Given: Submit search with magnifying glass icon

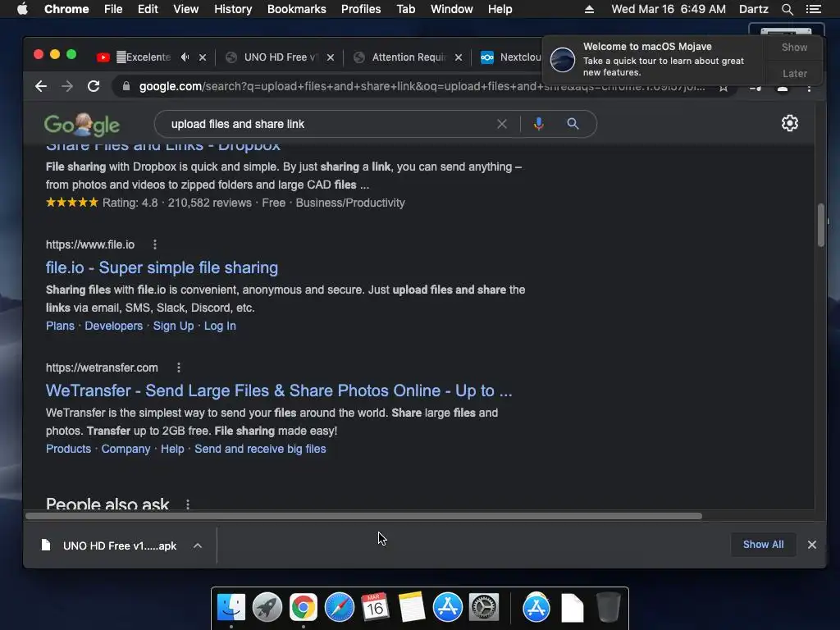Looking at the screenshot, I should tap(573, 125).
